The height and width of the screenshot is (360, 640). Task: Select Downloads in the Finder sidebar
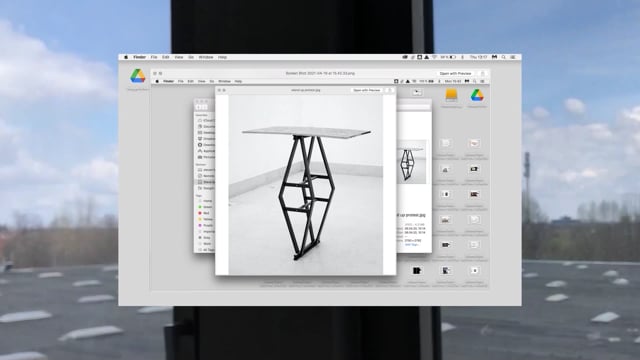207,145
